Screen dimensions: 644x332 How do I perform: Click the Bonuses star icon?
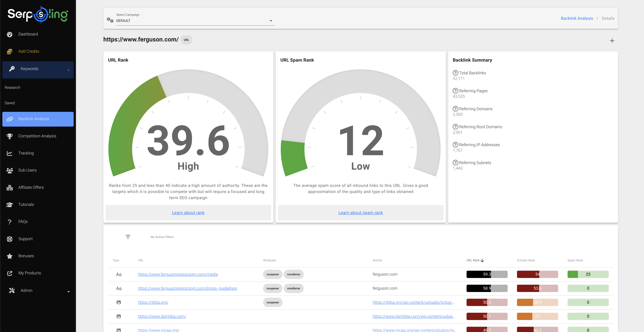tap(10, 256)
